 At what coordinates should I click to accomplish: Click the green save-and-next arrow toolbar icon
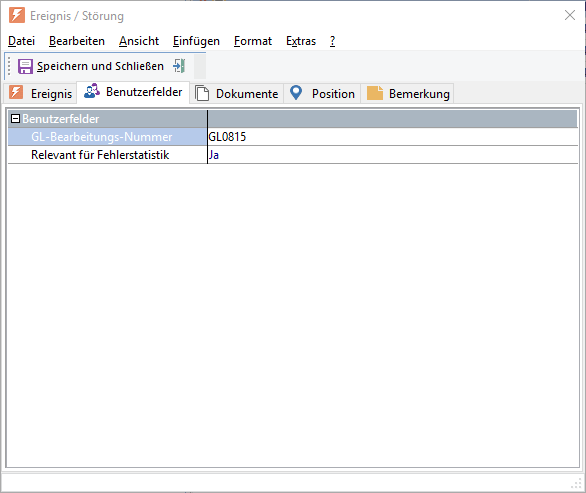(179, 66)
